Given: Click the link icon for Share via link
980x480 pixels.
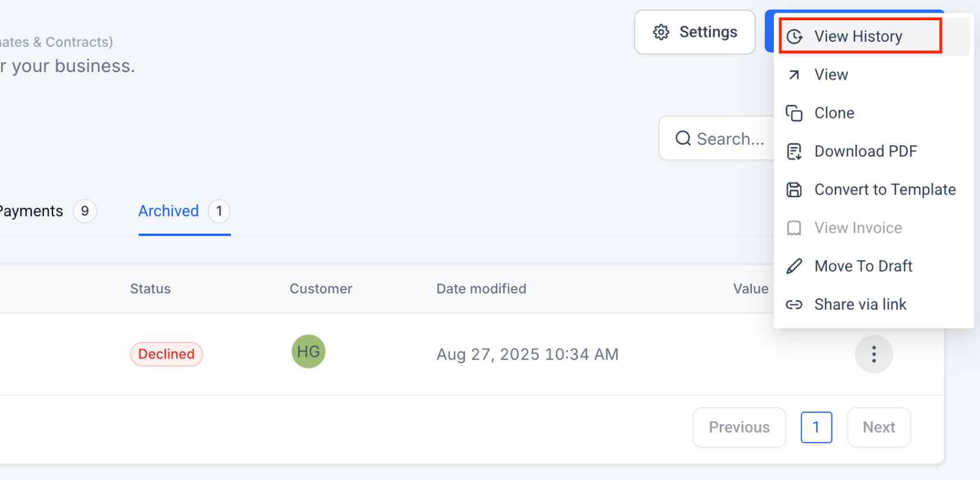Looking at the screenshot, I should coord(794,305).
